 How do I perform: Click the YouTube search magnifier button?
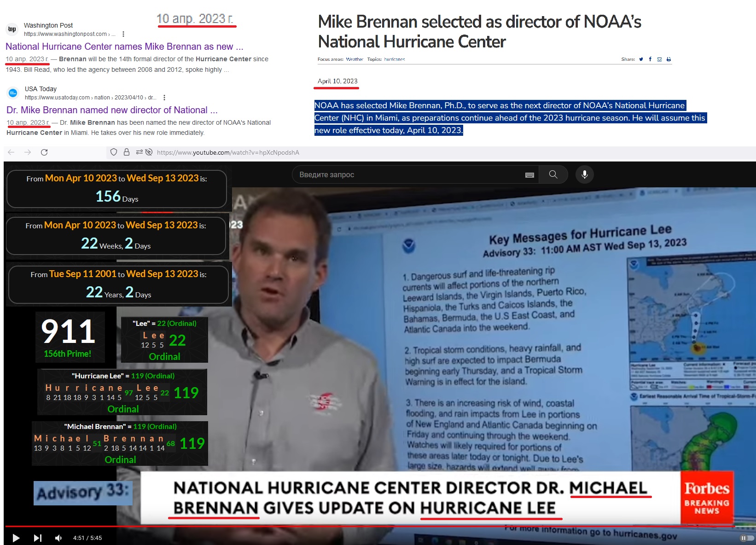[553, 175]
